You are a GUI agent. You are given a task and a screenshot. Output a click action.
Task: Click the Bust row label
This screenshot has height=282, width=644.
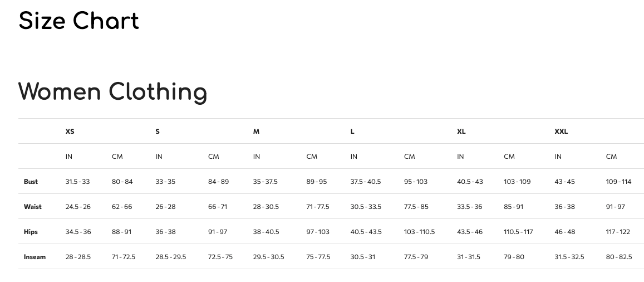(x=31, y=182)
